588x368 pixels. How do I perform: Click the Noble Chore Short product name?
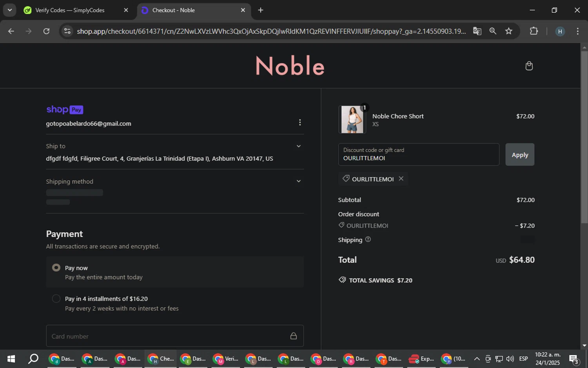click(x=398, y=116)
